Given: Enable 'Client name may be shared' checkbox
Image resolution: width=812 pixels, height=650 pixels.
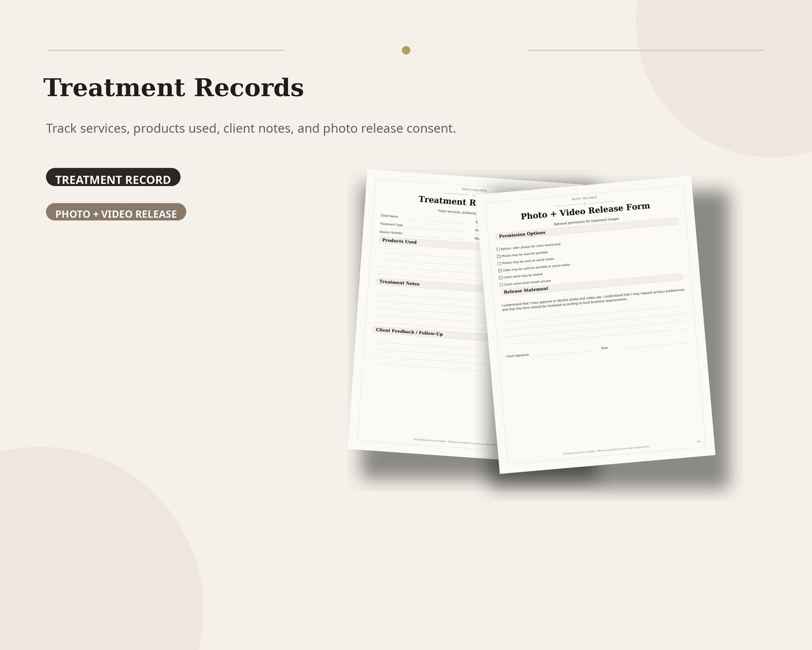Looking at the screenshot, I should pos(501,277).
